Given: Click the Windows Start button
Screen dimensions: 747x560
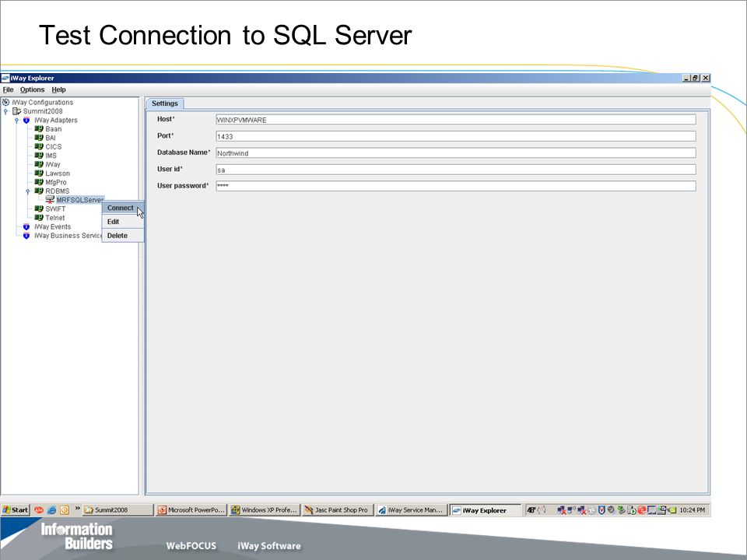Looking at the screenshot, I should (16, 510).
